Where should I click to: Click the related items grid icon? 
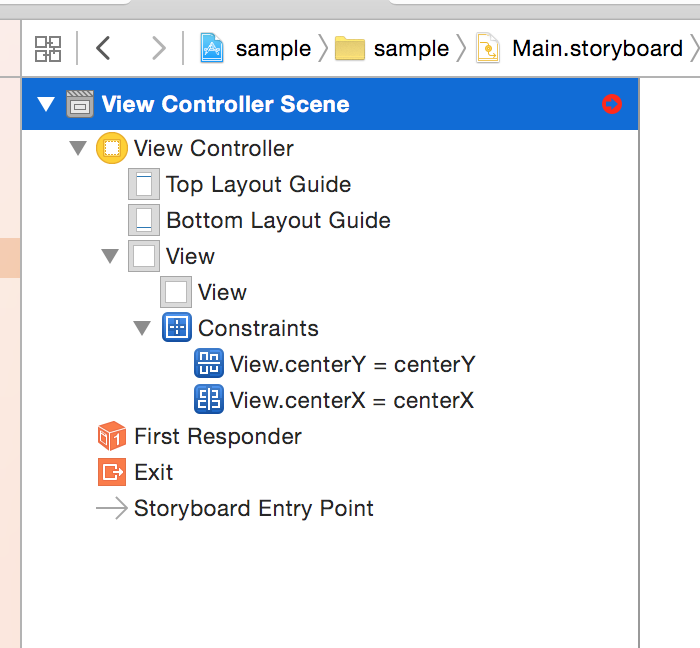(48, 48)
